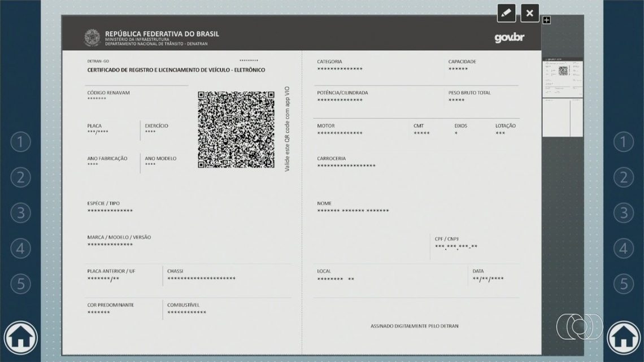Click 'ASSINADO DIGITALMENTE PELO DETRAN' text
This screenshot has height=362, width=644.
tap(415, 326)
